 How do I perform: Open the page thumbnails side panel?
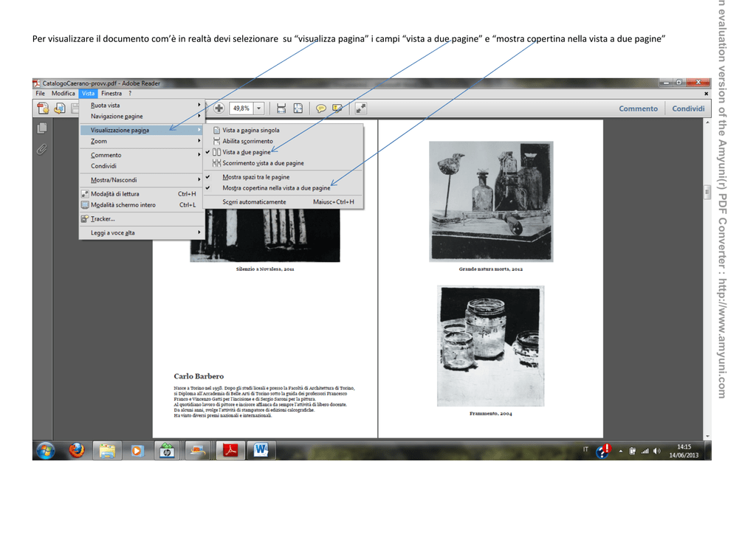42,128
